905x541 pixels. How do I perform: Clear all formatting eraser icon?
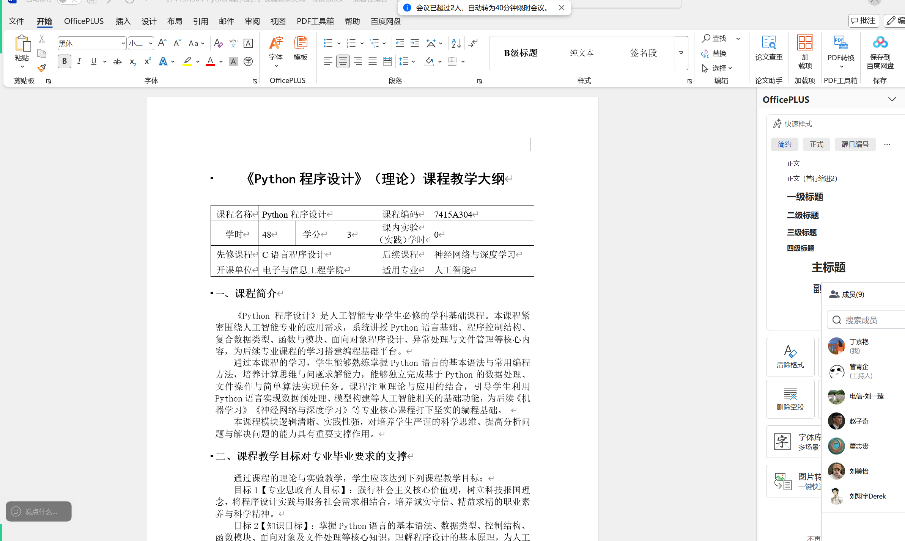click(x=218, y=43)
